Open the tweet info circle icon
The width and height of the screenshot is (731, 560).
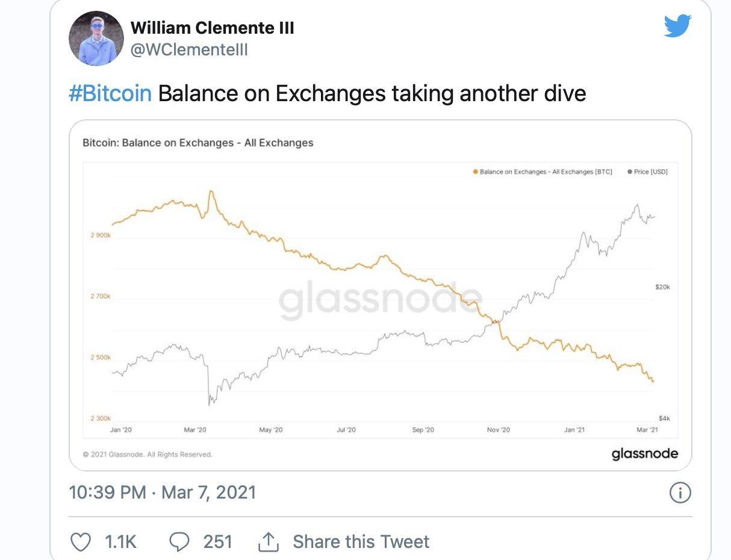(x=680, y=493)
